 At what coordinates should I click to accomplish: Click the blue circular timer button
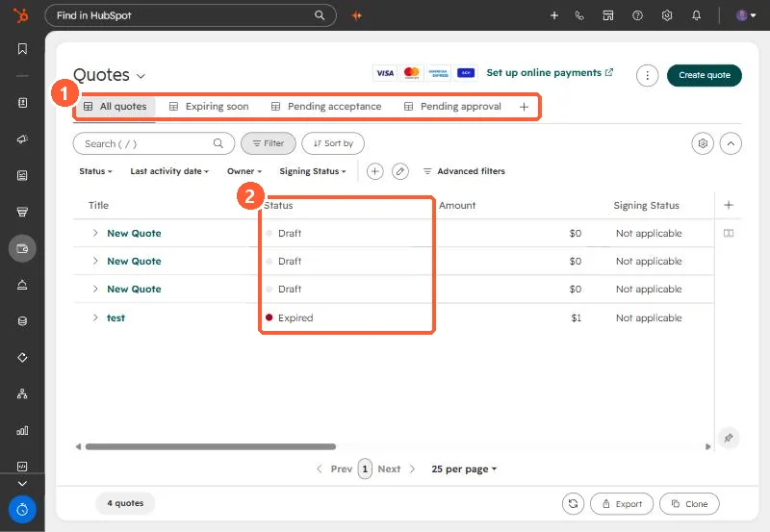pyautogui.click(x=22, y=510)
